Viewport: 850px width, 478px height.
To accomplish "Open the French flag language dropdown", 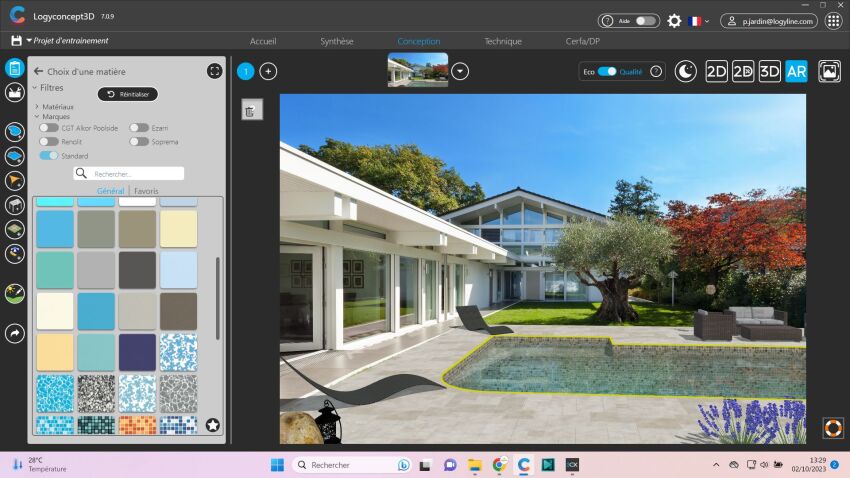I will 698,20.
